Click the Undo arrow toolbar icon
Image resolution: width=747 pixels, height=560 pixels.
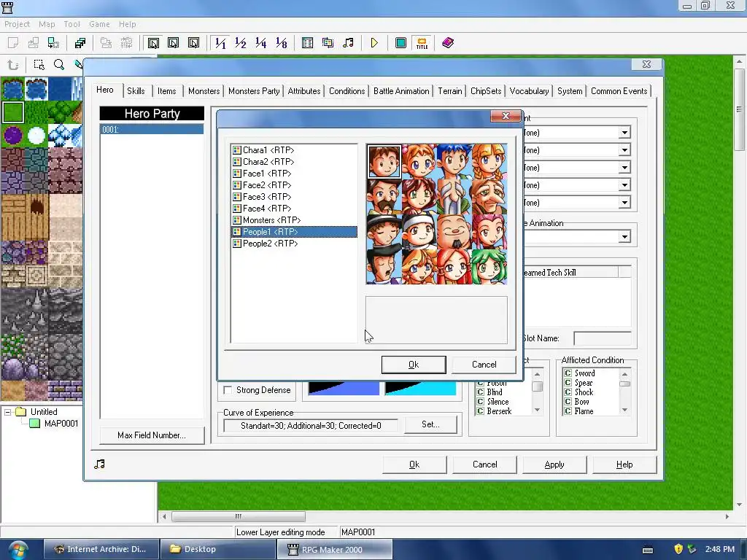[13, 65]
